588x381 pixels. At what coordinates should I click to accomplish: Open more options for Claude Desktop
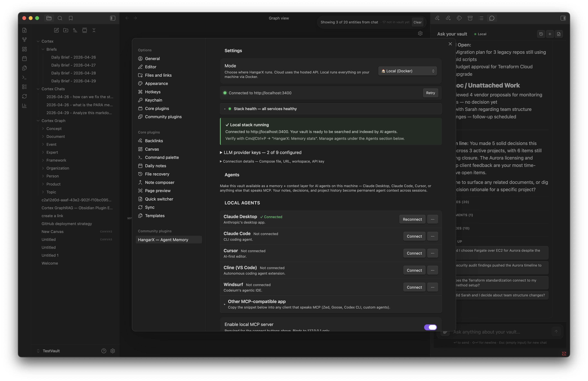(x=433, y=219)
